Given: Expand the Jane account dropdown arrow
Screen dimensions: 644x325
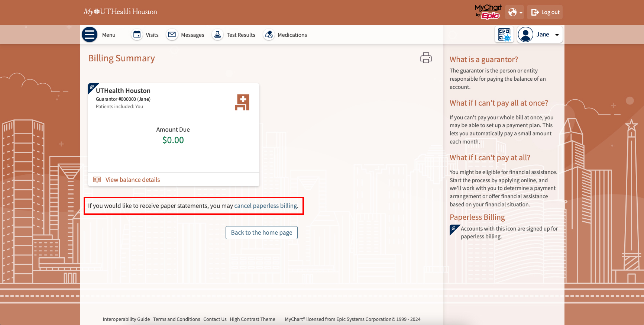Looking at the screenshot, I should pos(557,35).
